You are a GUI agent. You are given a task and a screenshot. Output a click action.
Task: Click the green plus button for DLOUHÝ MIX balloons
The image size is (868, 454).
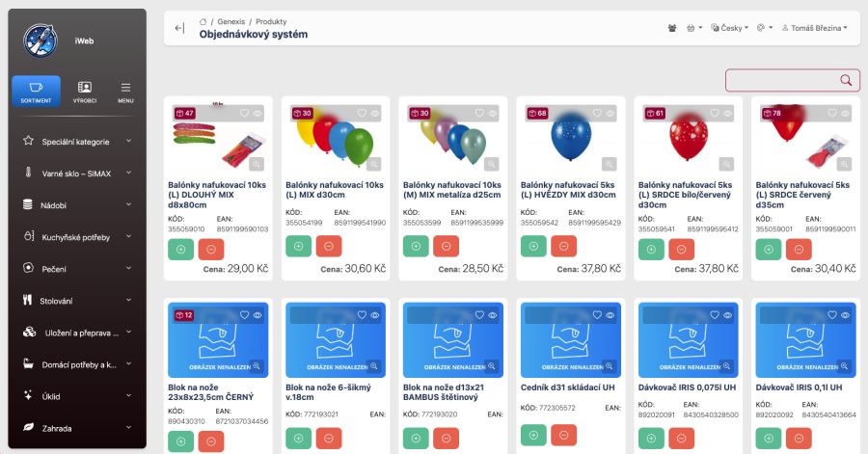click(181, 247)
